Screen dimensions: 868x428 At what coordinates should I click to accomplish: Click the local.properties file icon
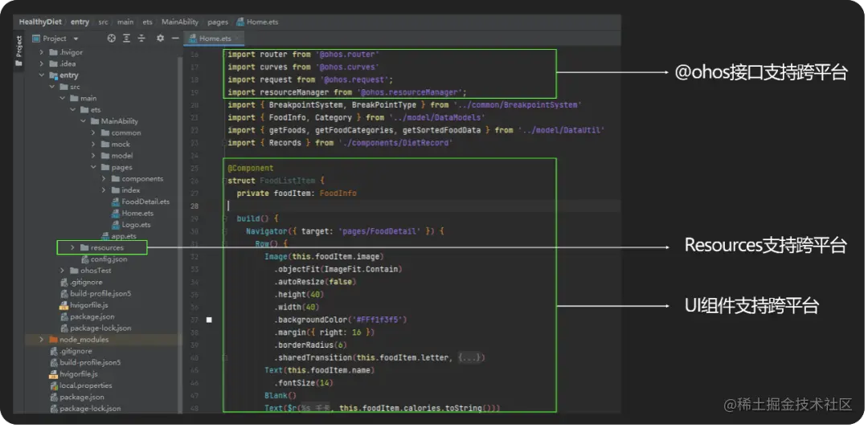click(54, 385)
